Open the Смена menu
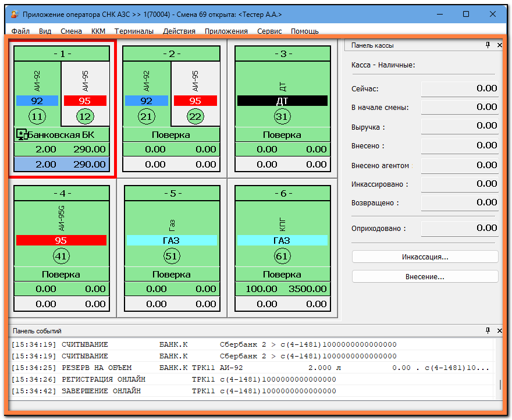The width and height of the screenshot is (512, 420). 71,31
